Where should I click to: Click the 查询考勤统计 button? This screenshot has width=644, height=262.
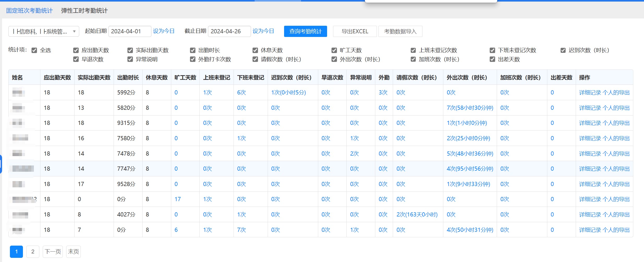pos(305,31)
